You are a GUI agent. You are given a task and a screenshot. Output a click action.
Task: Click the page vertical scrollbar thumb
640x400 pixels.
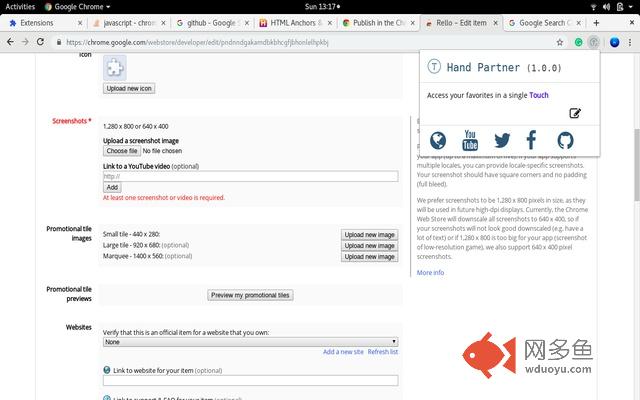click(637, 164)
